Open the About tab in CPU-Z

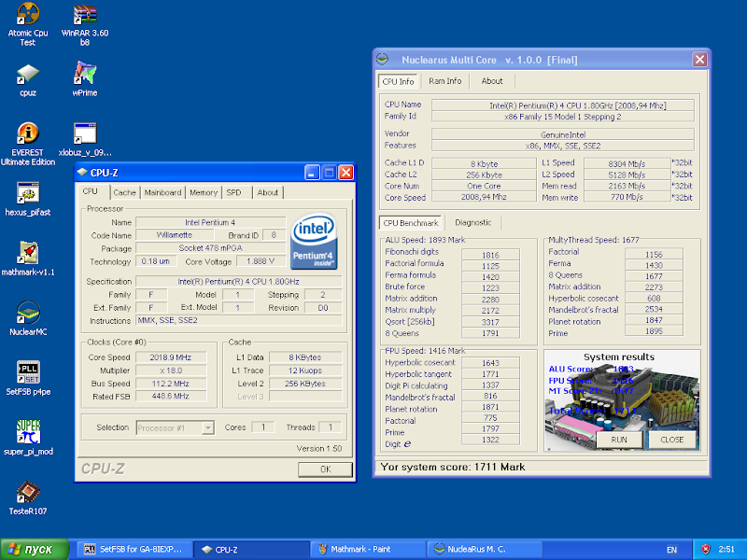point(267,192)
